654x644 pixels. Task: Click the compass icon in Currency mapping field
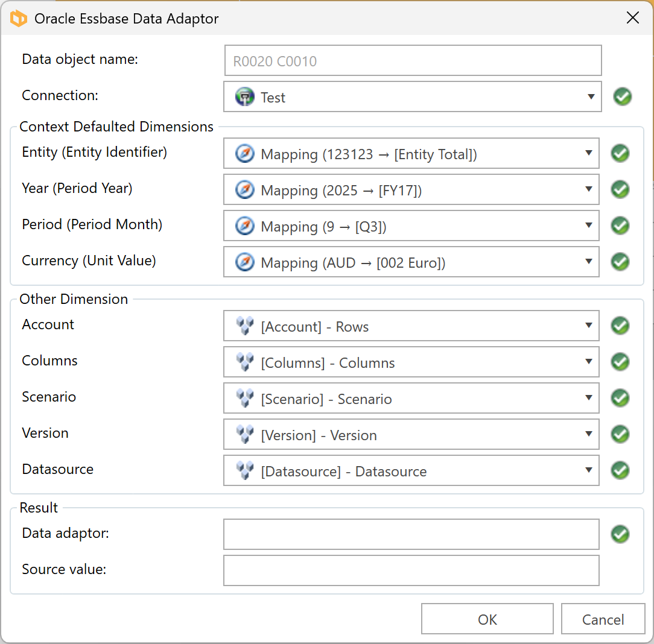click(245, 262)
